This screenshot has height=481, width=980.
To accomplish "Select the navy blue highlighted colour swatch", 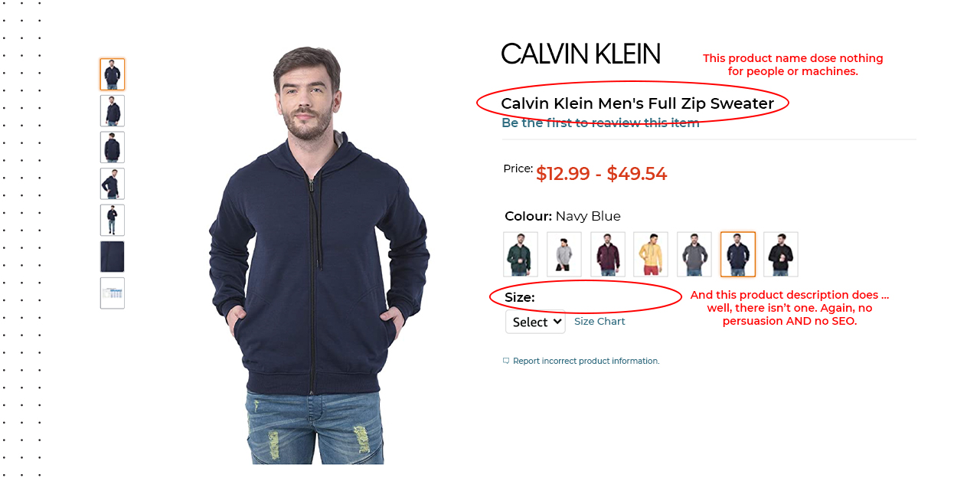I will pyautogui.click(x=738, y=254).
